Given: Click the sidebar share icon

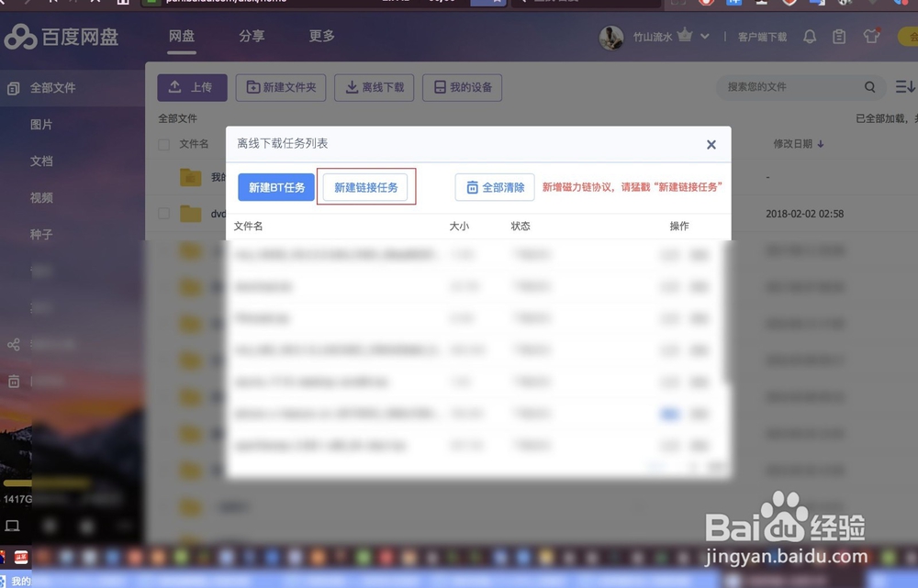Looking at the screenshot, I should click(14, 345).
